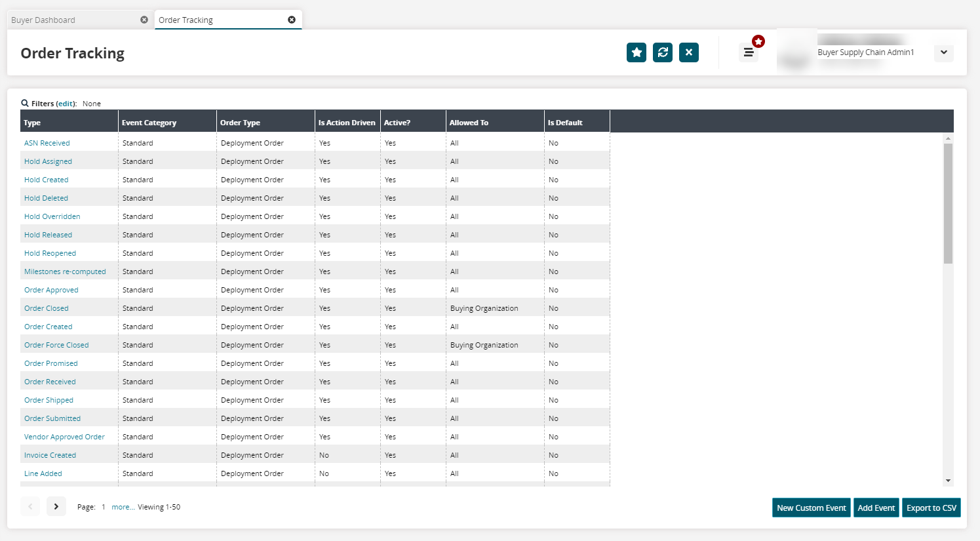Click the star favorite icon button
The width and height of the screenshot is (980, 541).
coord(636,52)
